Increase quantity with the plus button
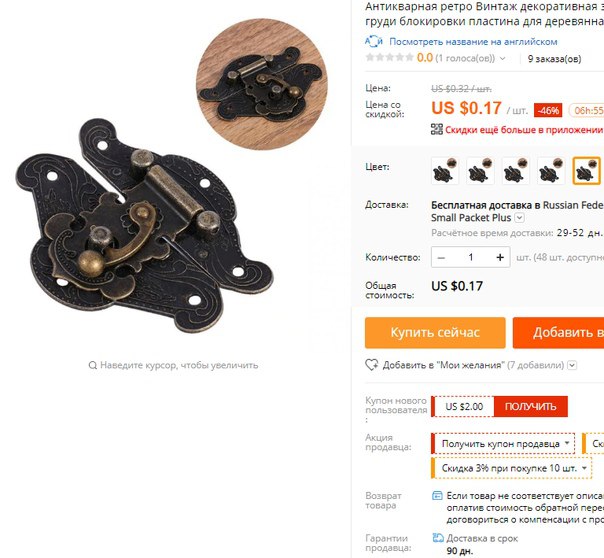 pos(500,257)
